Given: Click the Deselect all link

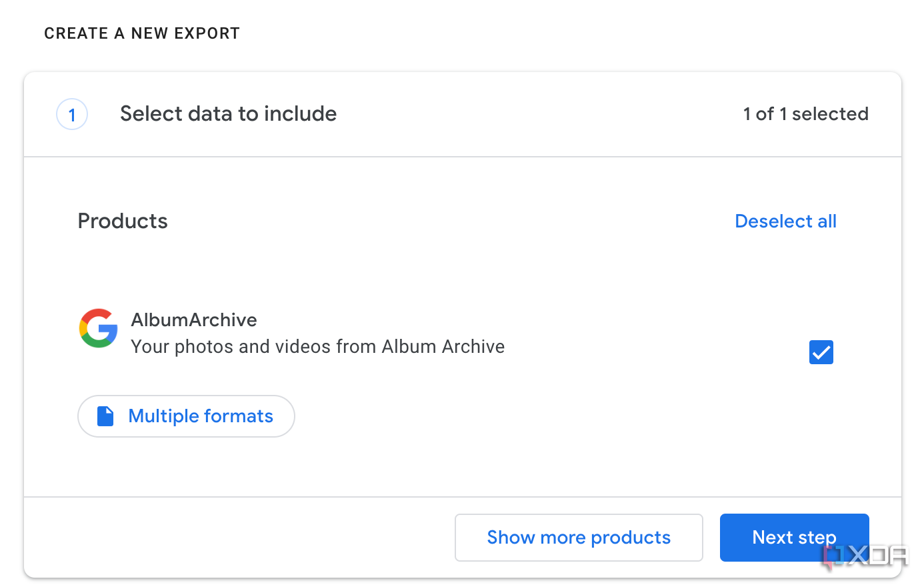Looking at the screenshot, I should coord(785,221).
